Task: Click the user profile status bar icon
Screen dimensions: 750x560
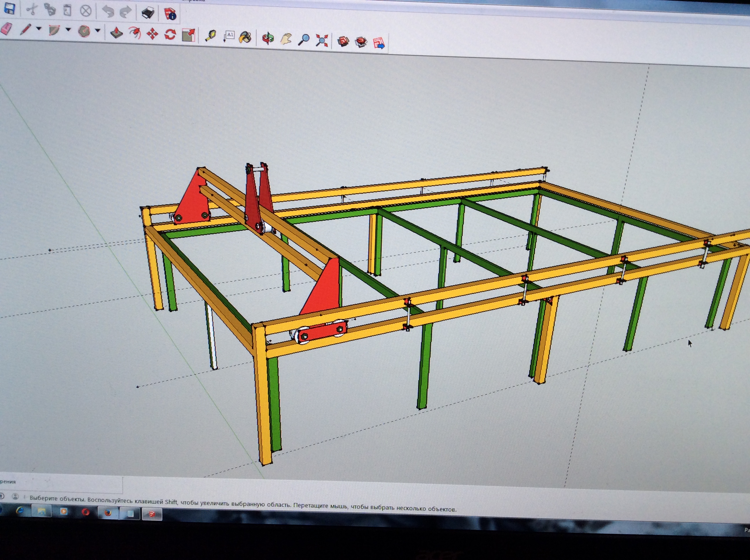Action: tap(15, 497)
